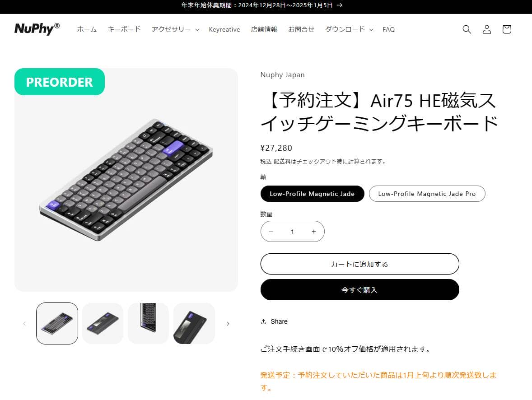Click the Share upload icon
The image size is (532, 400).
pyautogui.click(x=263, y=321)
